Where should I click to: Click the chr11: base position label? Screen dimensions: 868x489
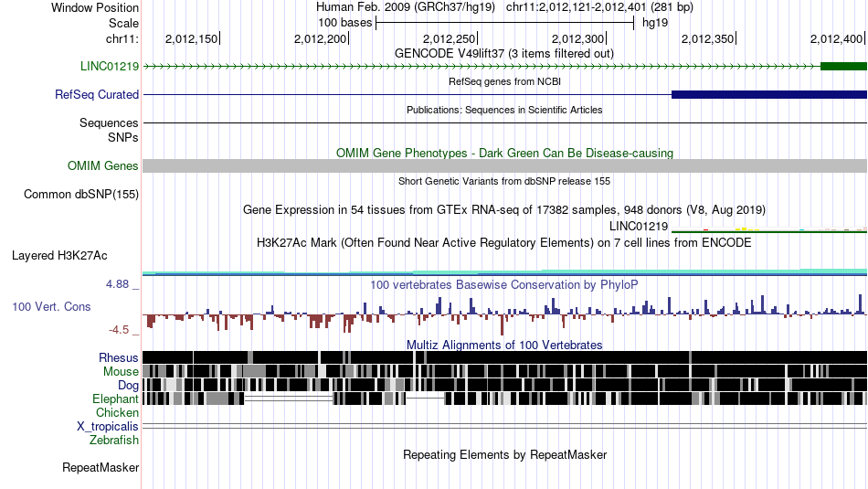point(122,38)
